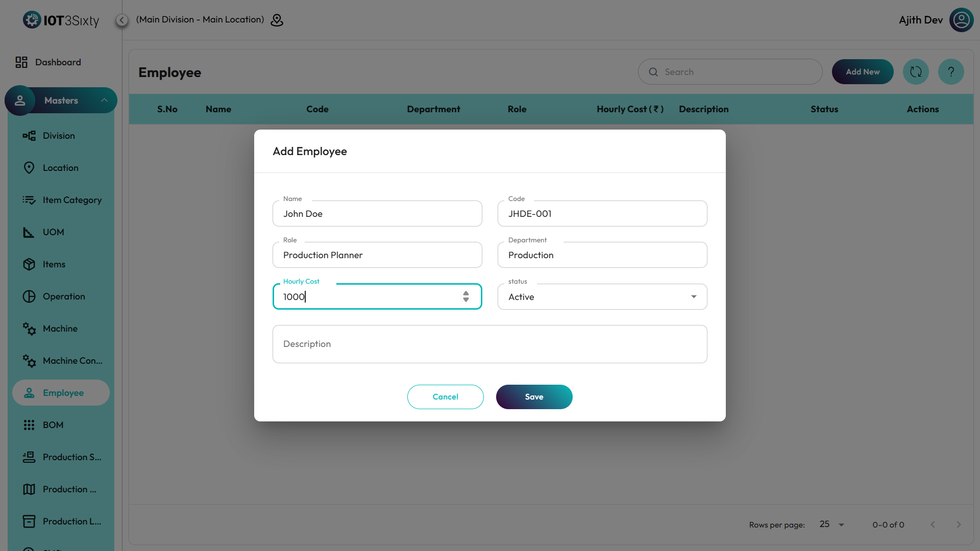The image size is (980, 551).
Task: Click the Cancel button
Action: [445, 397]
